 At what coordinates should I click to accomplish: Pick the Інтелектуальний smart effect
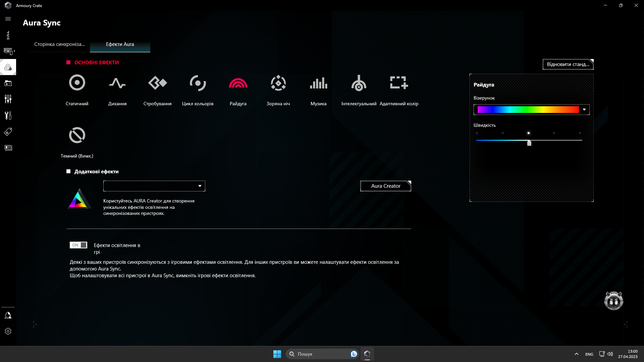click(359, 90)
